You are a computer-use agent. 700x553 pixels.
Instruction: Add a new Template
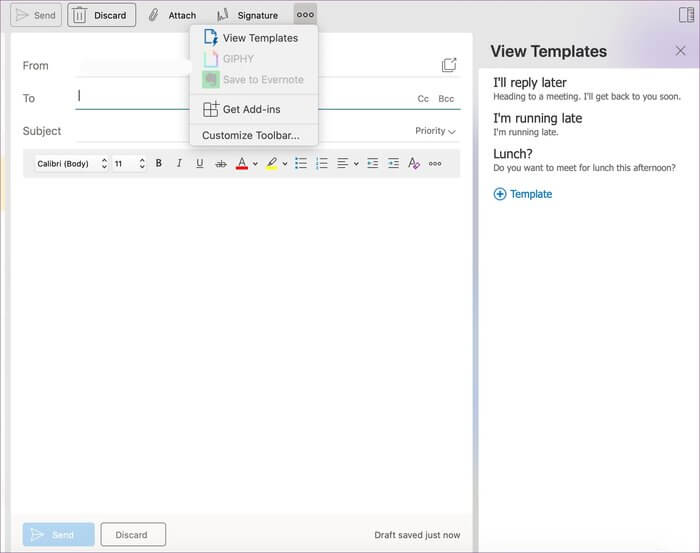tap(522, 194)
